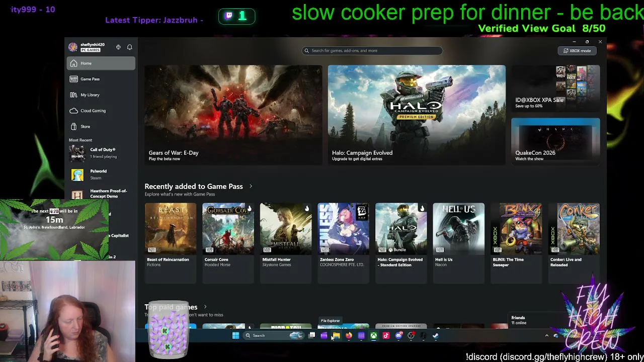Open the Windows Start button
644x362 pixels.
[x=235, y=335]
